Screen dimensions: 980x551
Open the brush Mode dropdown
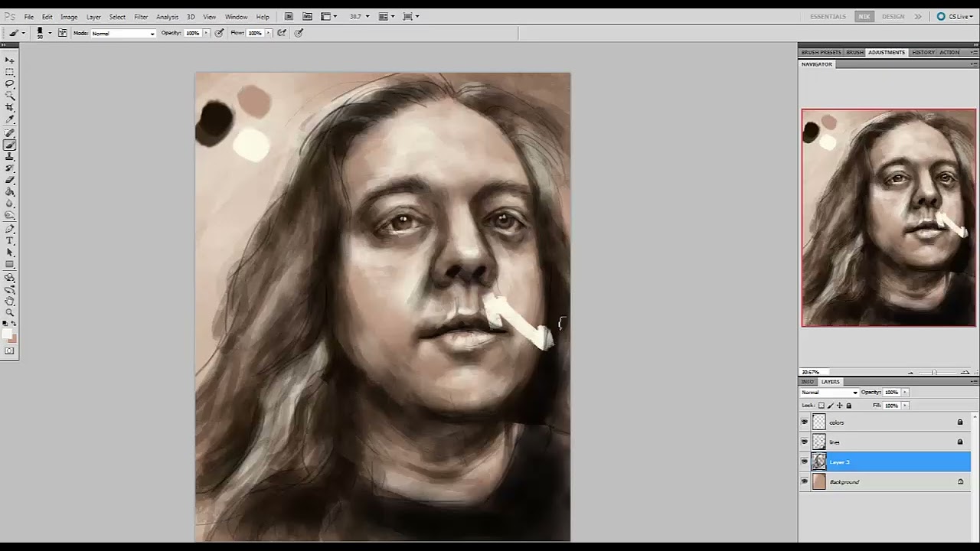pos(122,33)
